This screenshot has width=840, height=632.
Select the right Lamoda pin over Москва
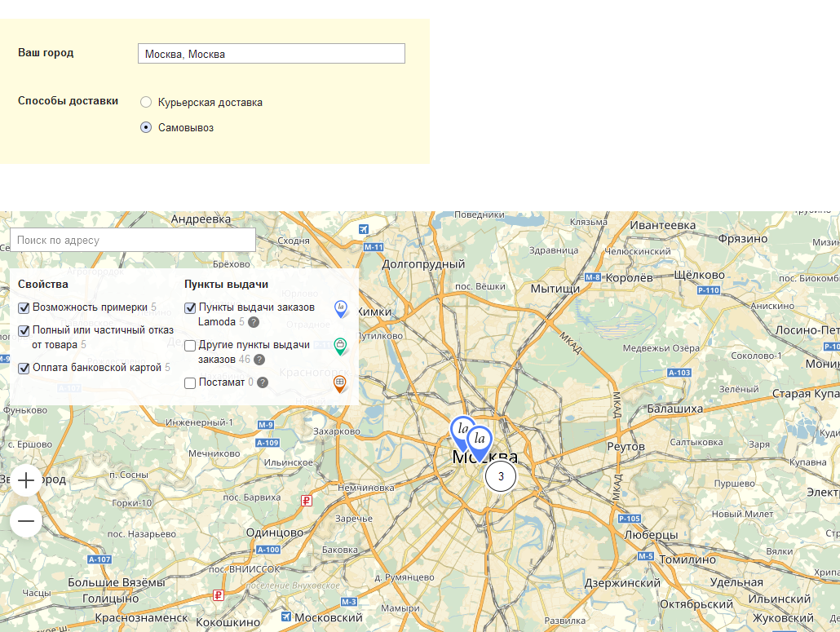[480, 444]
